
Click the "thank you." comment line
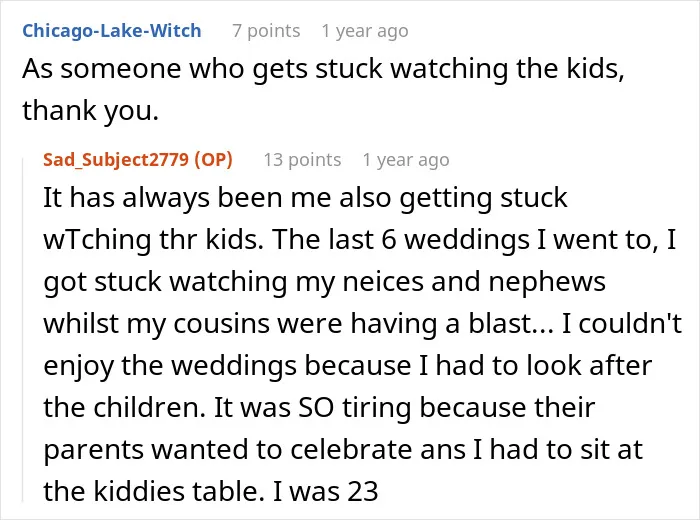tap(91, 110)
